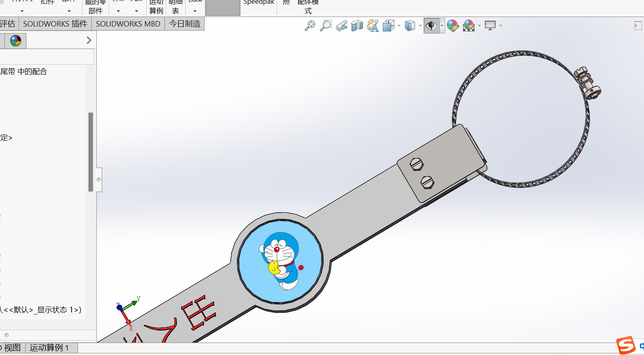
Task: Open Dynamic Annotation Views
Action: click(373, 26)
